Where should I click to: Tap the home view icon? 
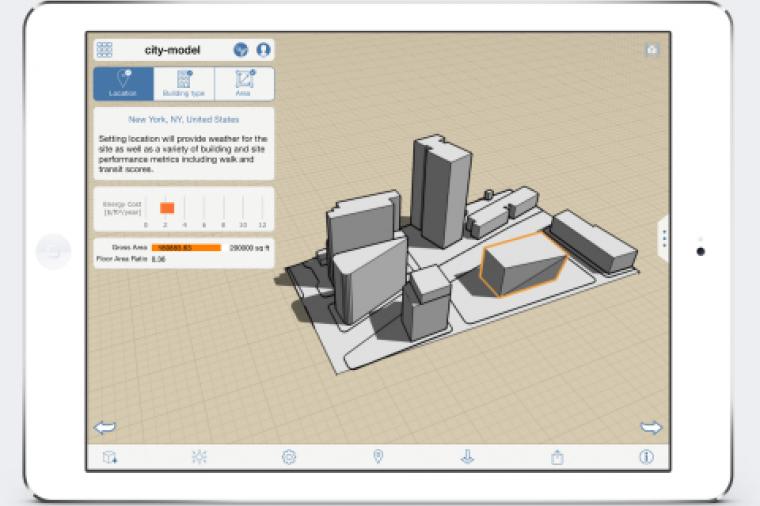pos(652,49)
